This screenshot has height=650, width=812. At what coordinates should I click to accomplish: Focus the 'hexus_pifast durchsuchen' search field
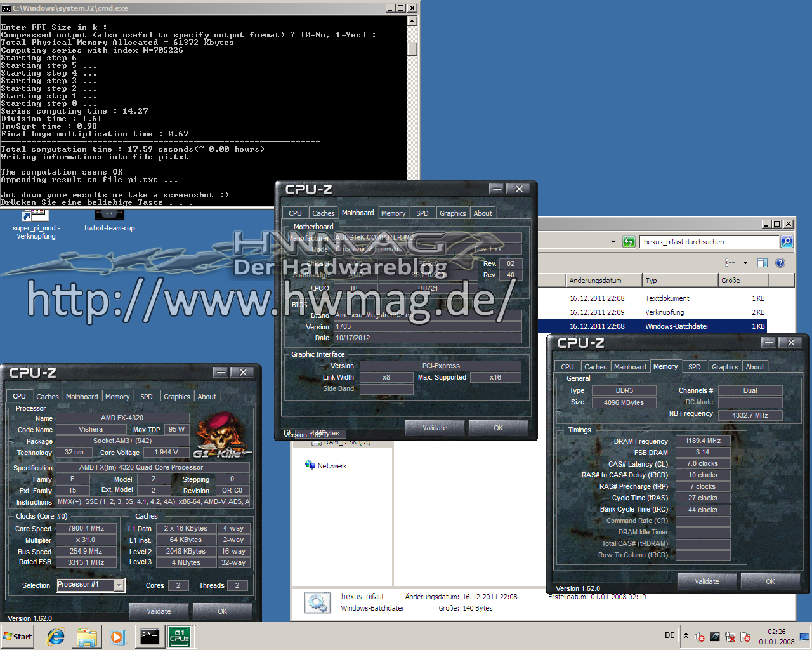[x=710, y=242]
